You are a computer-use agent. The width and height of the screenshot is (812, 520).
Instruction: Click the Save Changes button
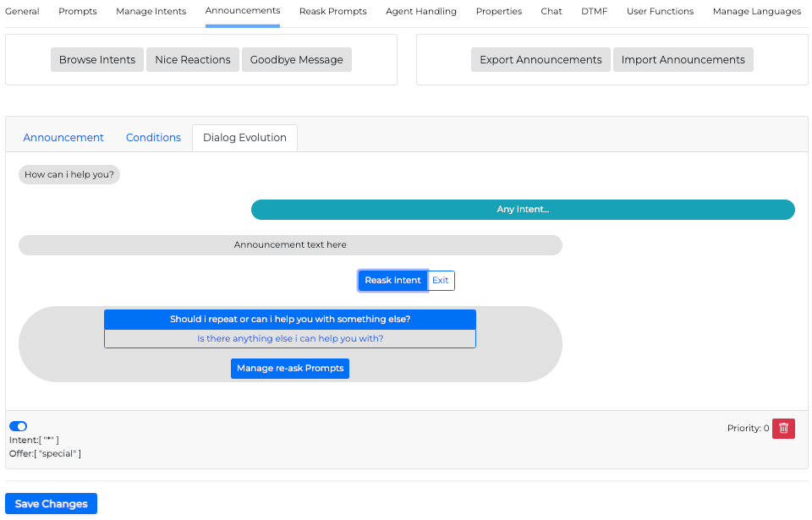[51, 504]
